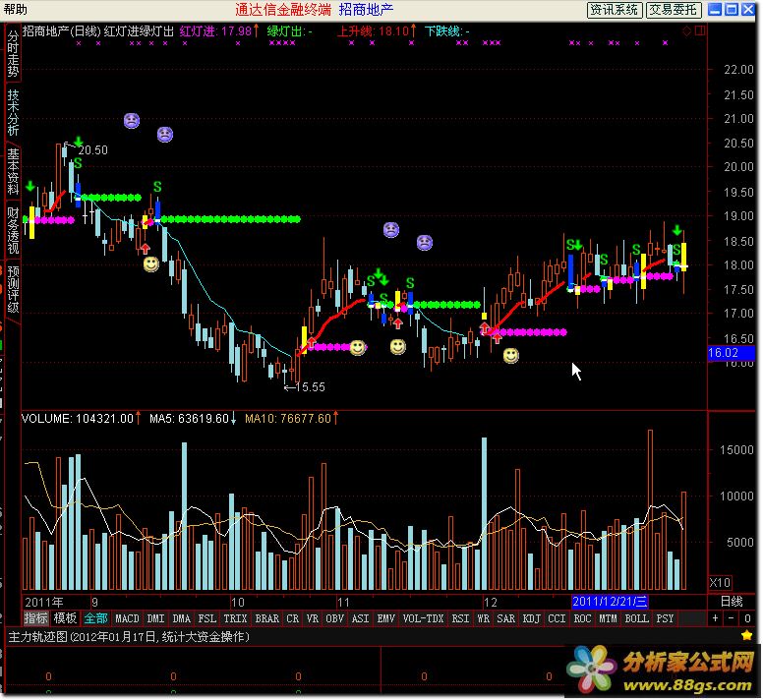Click the 下跌线 indicator label

coord(446,31)
